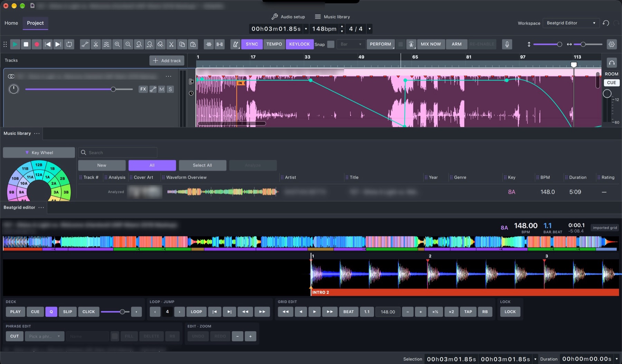Image resolution: width=622 pixels, height=364 pixels.
Task: Select the automation line tool icon
Action: point(85,44)
